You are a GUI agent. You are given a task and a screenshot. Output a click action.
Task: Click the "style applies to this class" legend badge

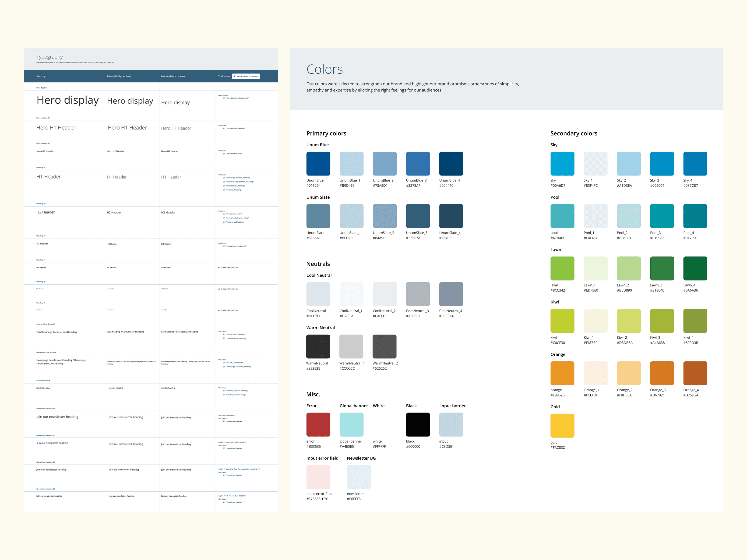(246, 76)
